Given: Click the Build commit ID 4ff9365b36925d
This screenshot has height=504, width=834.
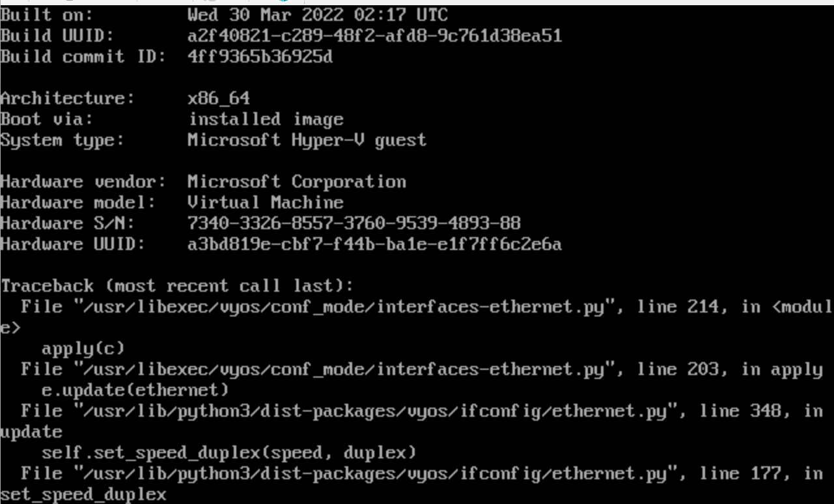Looking at the screenshot, I should (260, 57).
